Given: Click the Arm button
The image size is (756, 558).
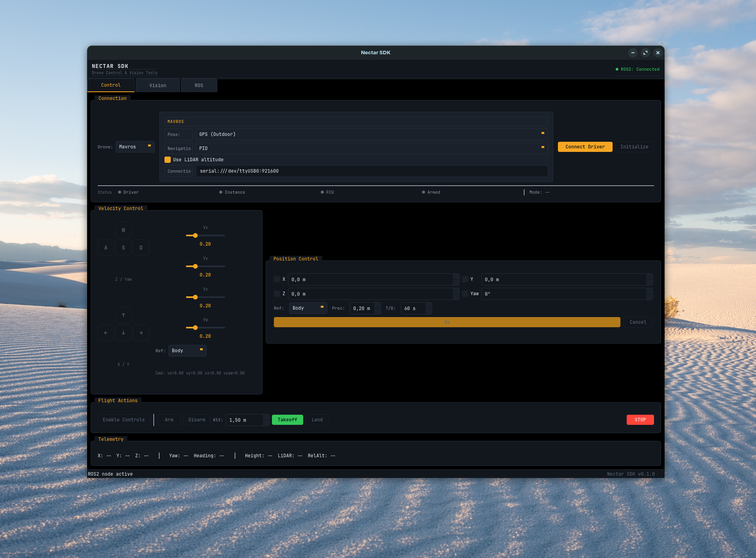Looking at the screenshot, I should (169, 420).
